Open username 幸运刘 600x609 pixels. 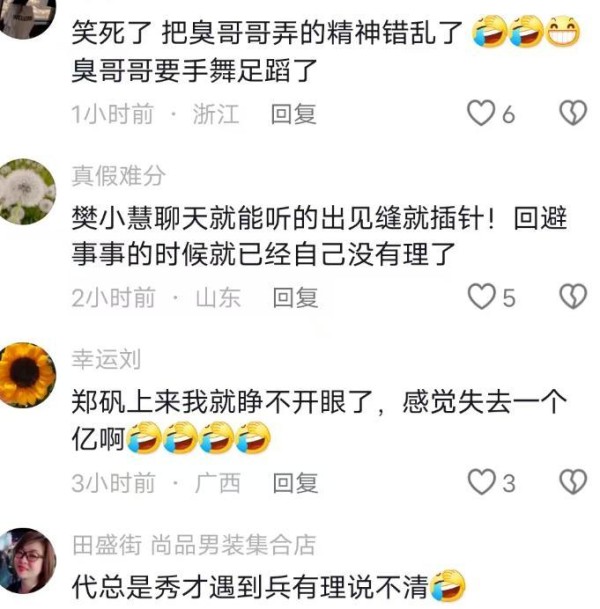[x=106, y=359]
